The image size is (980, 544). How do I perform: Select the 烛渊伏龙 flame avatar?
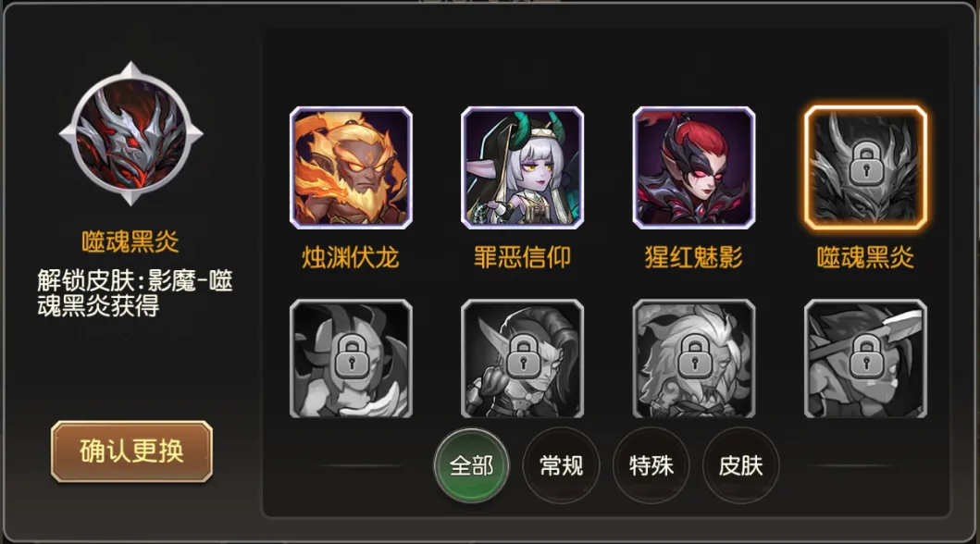tap(351, 167)
